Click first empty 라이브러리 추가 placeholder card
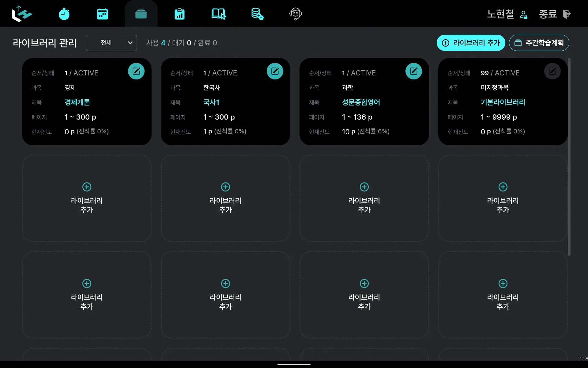This screenshot has height=368, width=588. [87, 198]
